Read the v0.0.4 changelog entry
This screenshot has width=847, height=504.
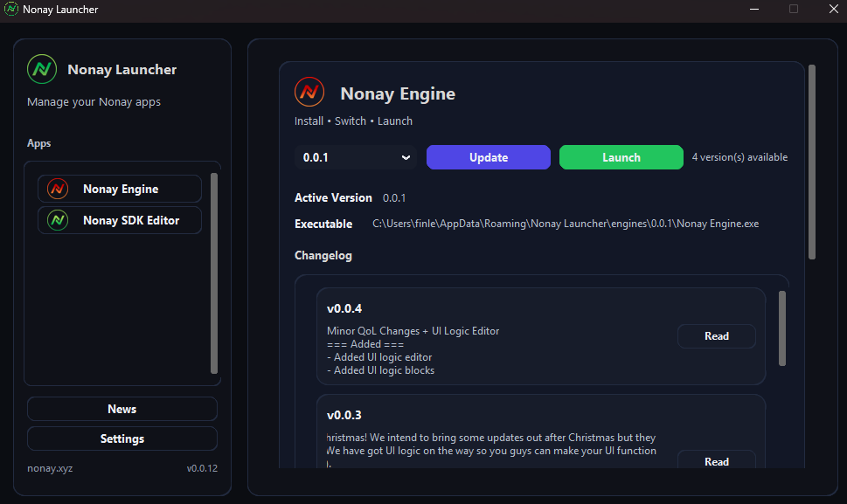tap(716, 336)
